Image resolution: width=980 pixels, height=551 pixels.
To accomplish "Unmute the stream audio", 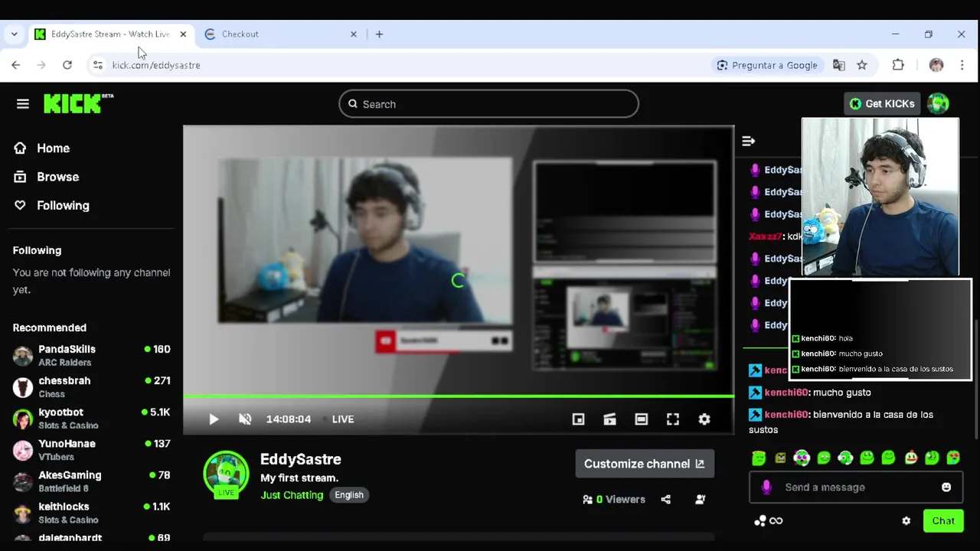I will coord(245,419).
